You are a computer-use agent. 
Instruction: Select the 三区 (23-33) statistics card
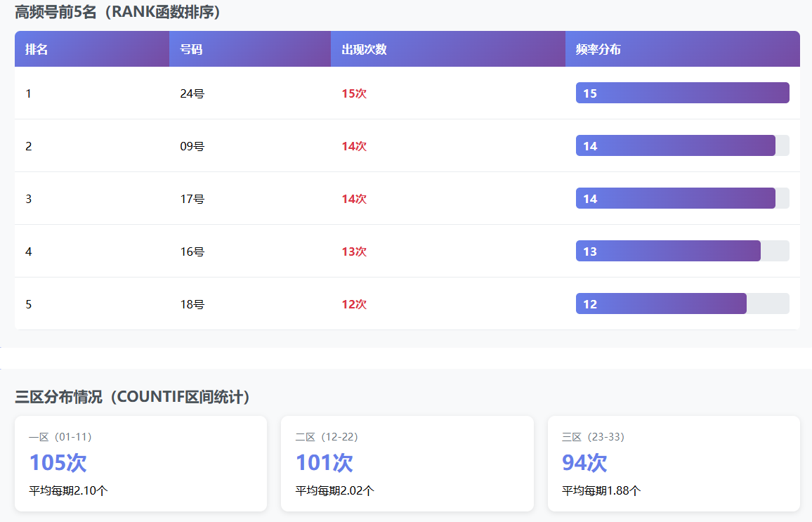point(673,464)
